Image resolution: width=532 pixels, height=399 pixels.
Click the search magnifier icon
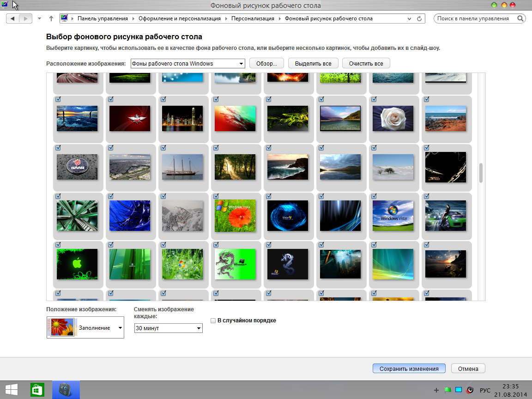[x=520, y=18]
